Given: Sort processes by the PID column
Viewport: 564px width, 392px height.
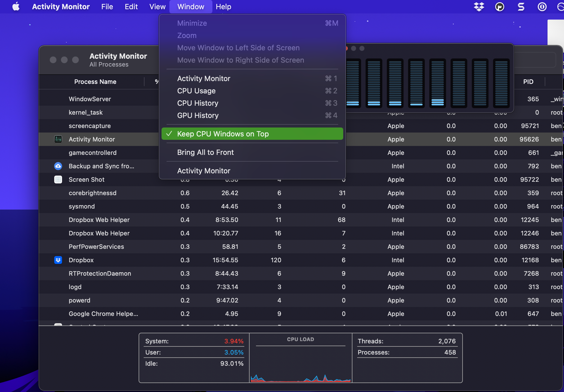Looking at the screenshot, I should click(528, 82).
